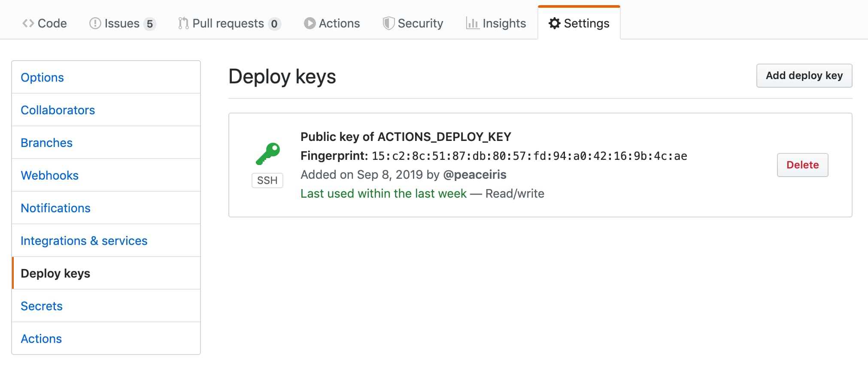Viewport: 868px width, 373px height.
Task: Click the Settings gear icon
Action: coord(554,23)
